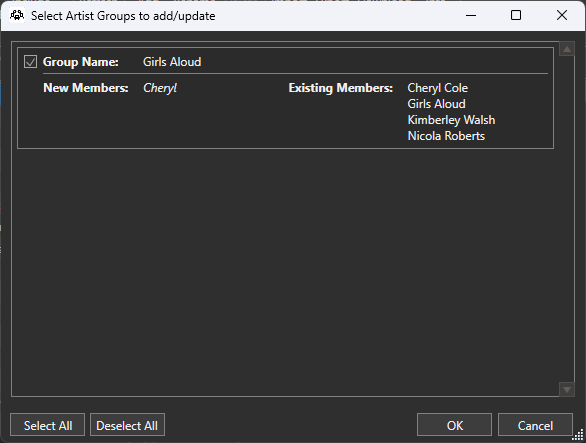Screen dimensions: 586x443
Task: Cancel the artist groups dialog
Action: pyautogui.click(x=535, y=425)
